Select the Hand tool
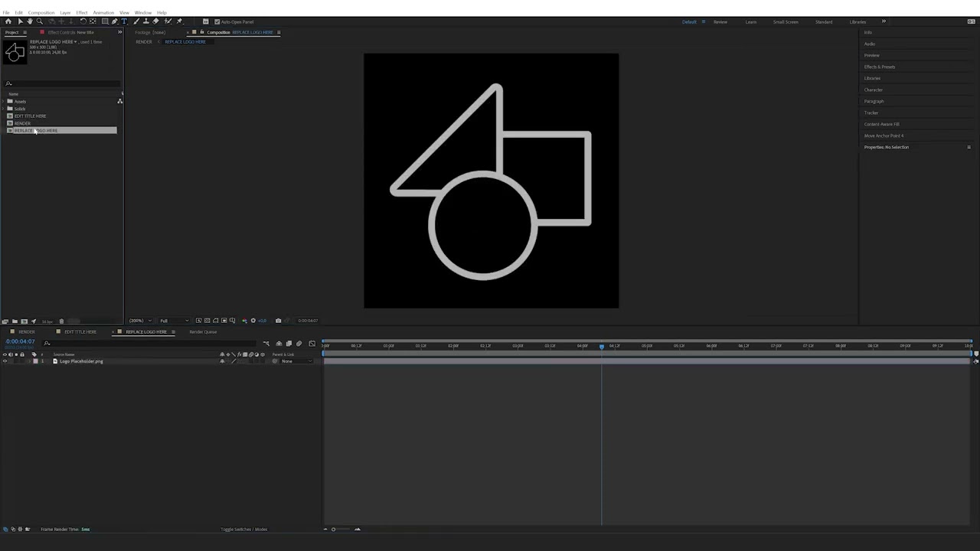 point(30,21)
